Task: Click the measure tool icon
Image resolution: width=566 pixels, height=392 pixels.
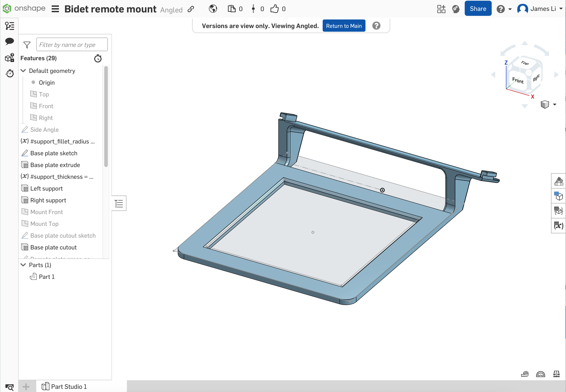Action: tap(525, 374)
